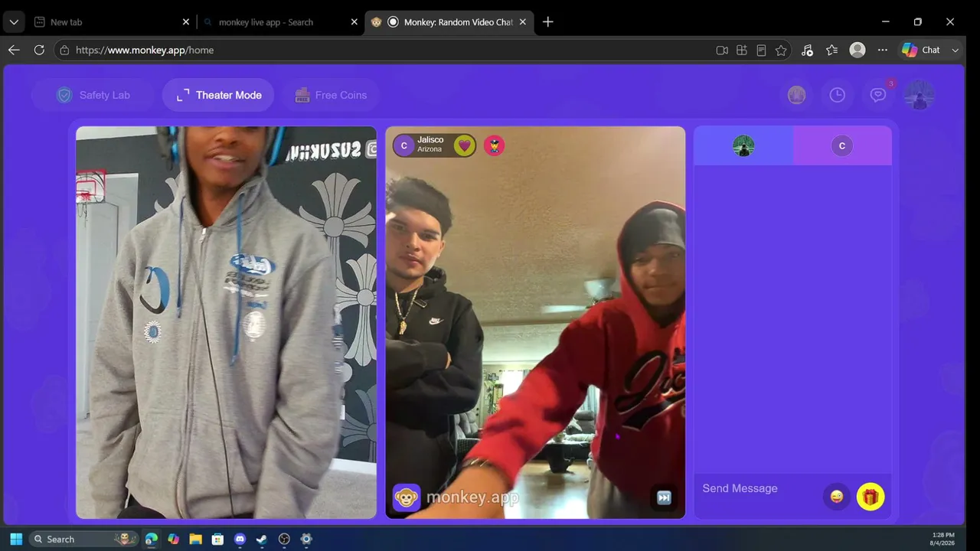Image resolution: width=980 pixels, height=551 pixels.
Task: Expand the Copilot Chat dropdown arrow
Action: [955, 50]
